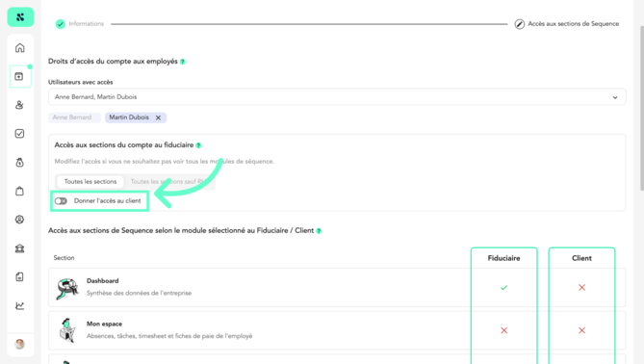Click the Mon espace row title
The height and width of the screenshot is (364, 644).
pos(104,325)
